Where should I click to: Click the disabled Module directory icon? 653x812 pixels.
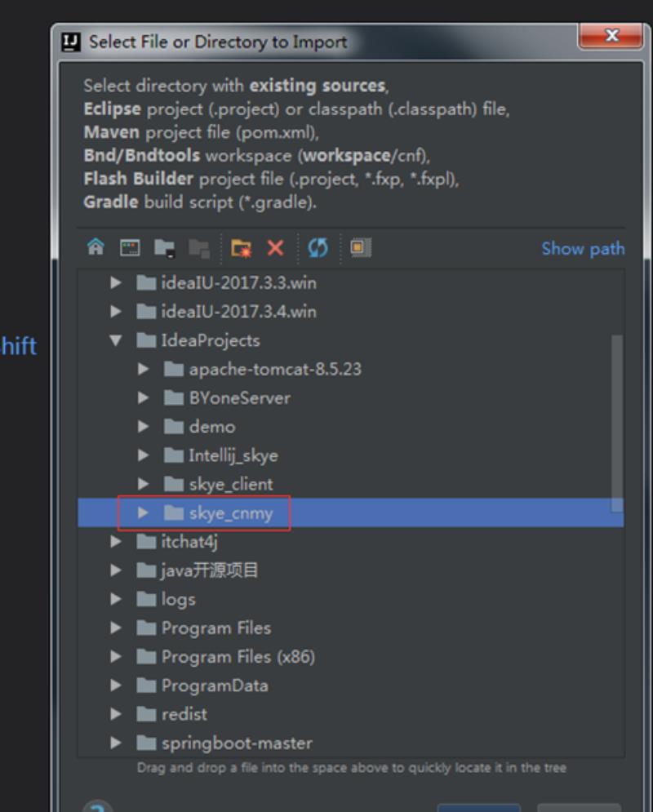click(x=199, y=248)
